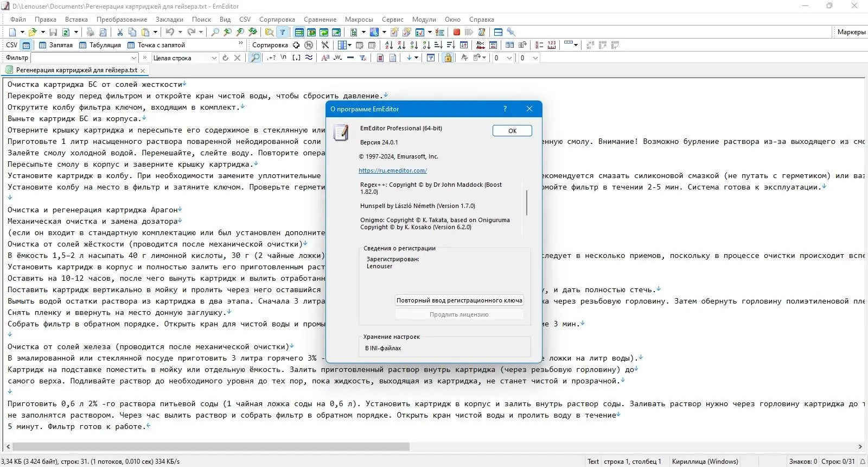This screenshot has width=868, height=467.
Task: Click the Filter text input field
Action: 80,58
